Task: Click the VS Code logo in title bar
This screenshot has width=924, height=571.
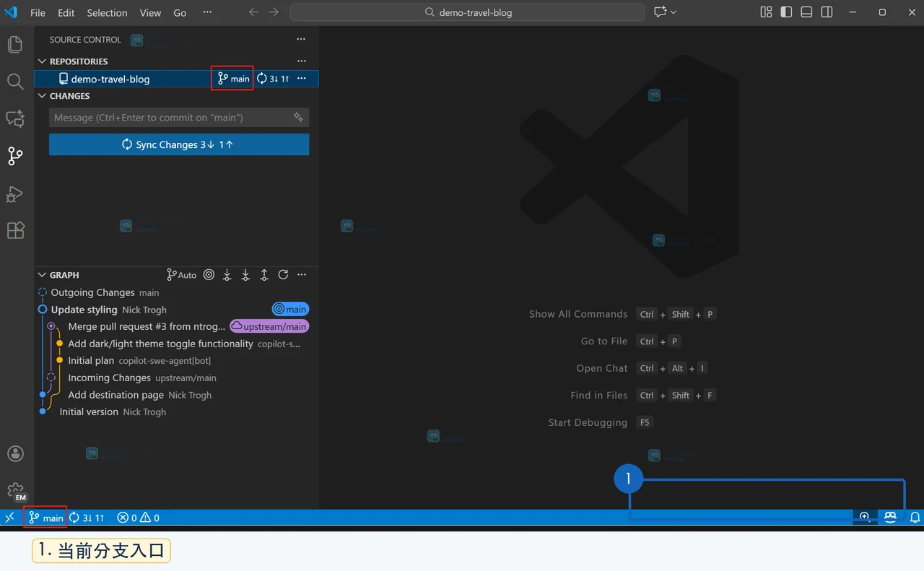Action: 11,12
